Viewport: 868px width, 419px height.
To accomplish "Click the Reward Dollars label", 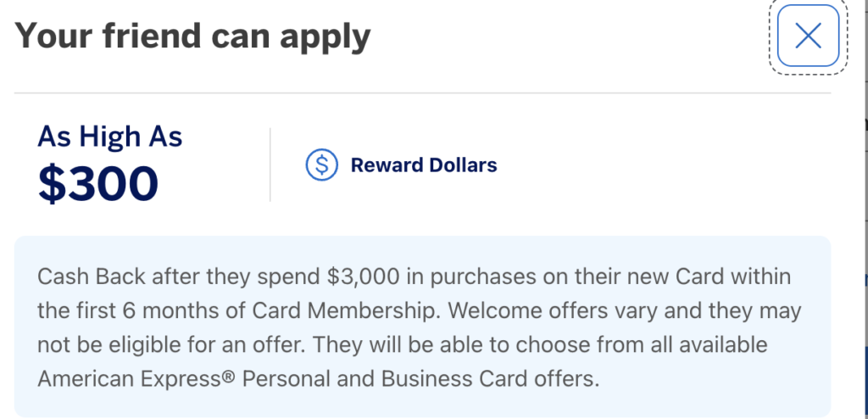I will tap(424, 165).
